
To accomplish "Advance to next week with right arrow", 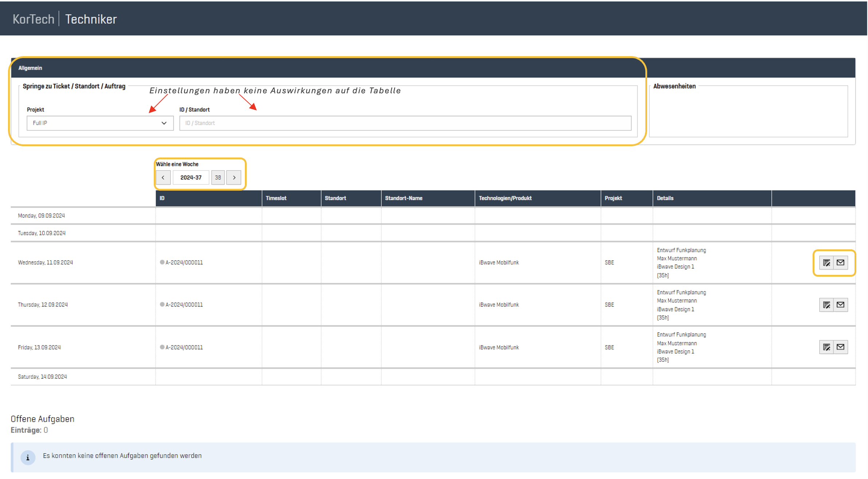I will point(234,178).
